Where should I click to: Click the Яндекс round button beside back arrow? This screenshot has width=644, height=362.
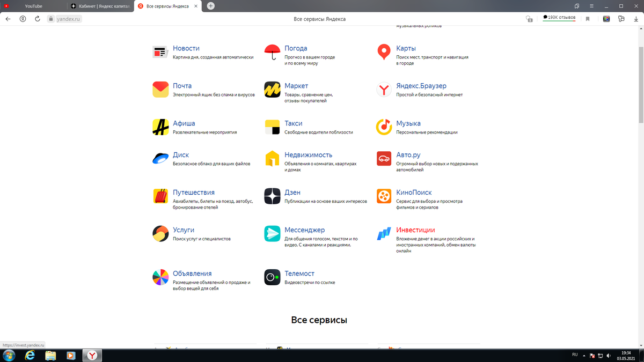click(23, 19)
